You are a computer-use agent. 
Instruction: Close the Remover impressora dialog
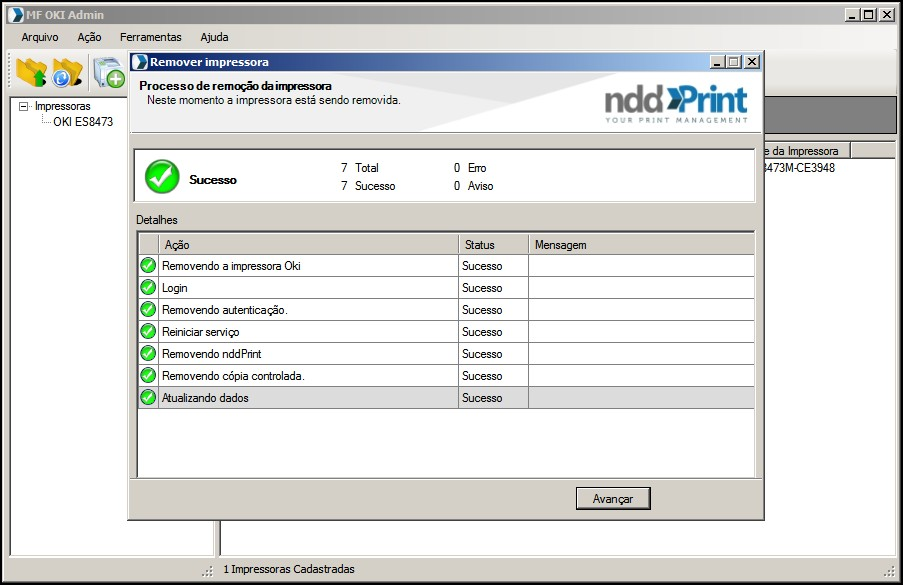click(752, 62)
